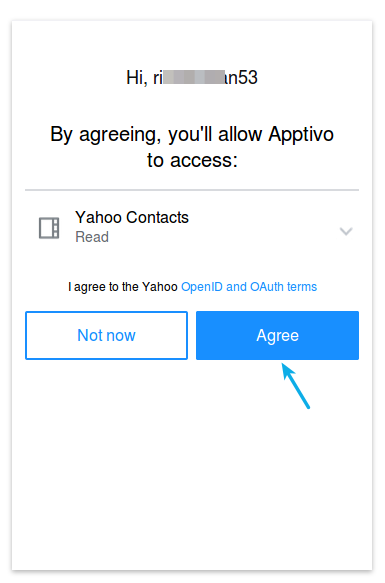Decline access with the Not now button
This screenshot has height=583, width=385.
(106, 335)
